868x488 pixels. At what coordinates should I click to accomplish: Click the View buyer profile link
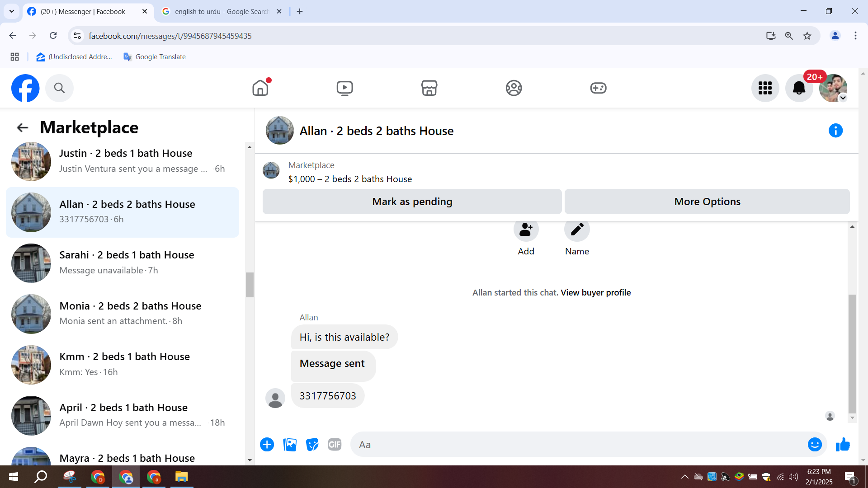(x=595, y=292)
